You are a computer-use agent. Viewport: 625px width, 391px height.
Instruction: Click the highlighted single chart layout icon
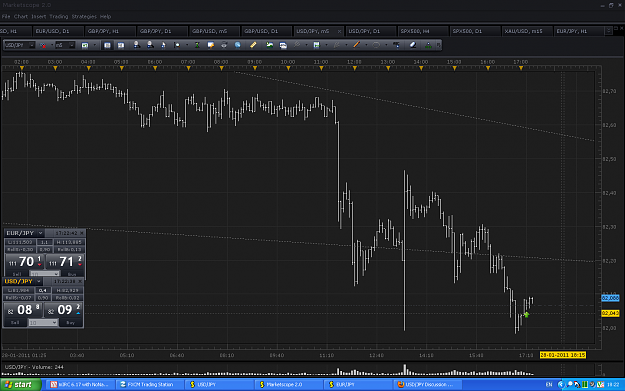(107, 45)
